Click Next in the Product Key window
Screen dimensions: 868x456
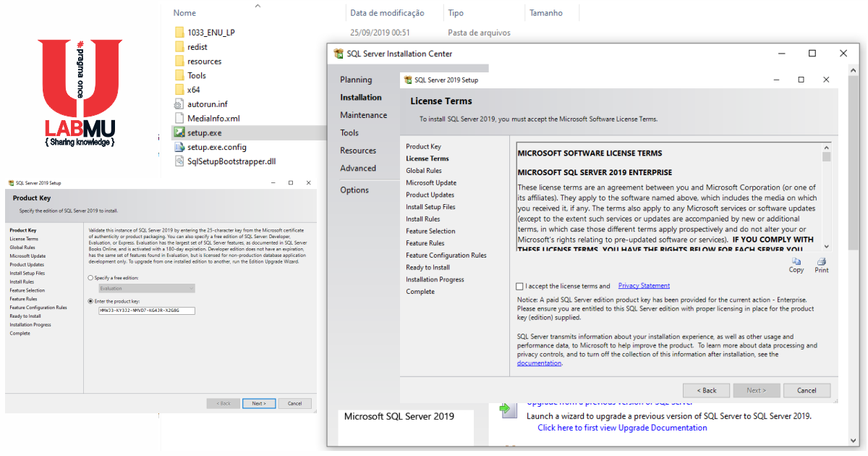click(x=259, y=403)
